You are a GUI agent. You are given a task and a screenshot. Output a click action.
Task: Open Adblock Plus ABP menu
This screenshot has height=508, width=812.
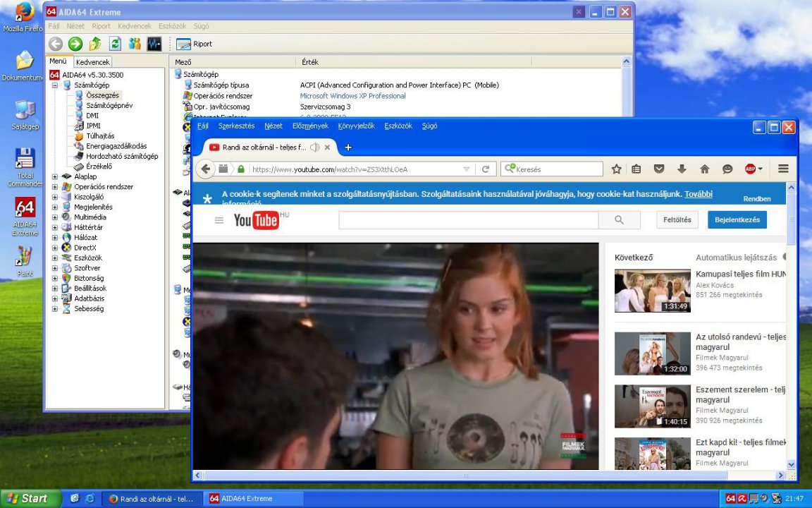point(753,169)
